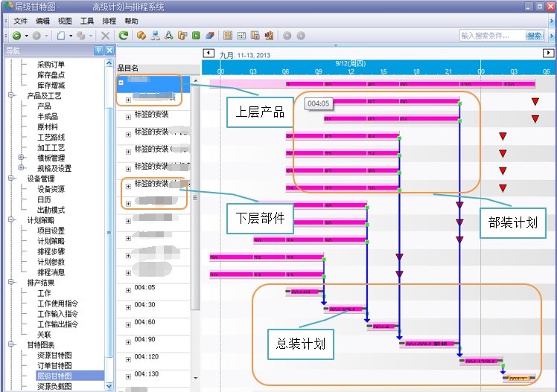Open the 帮助 menu
The image size is (557, 392).
point(131,22)
